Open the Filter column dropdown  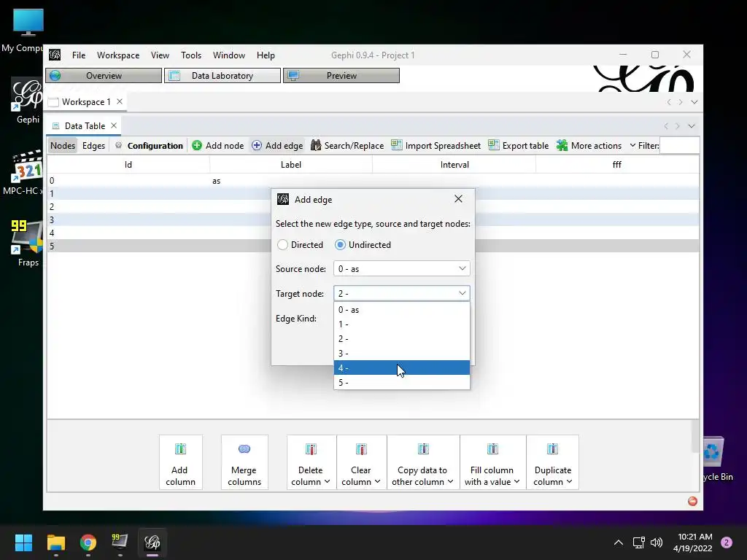pyautogui.click(x=632, y=145)
